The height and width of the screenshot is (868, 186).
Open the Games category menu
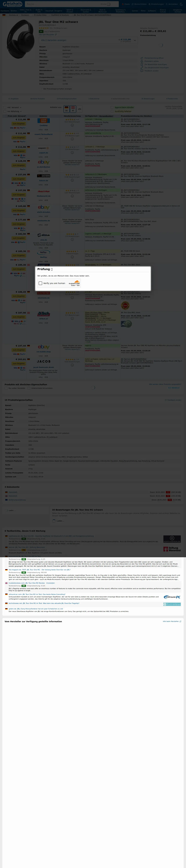coord(135,11)
